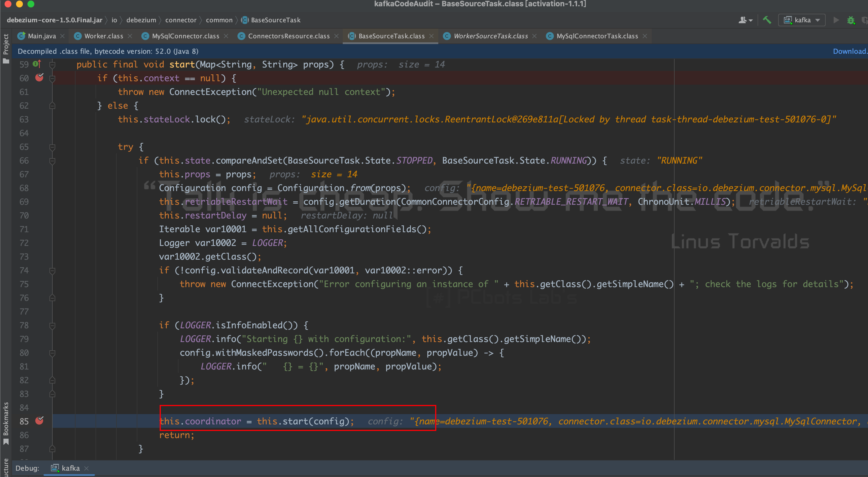The height and width of the screenshot is (477, 868).
Task: Close the MySqlConnectorTask.class tab
Action: tap(645, 36)
